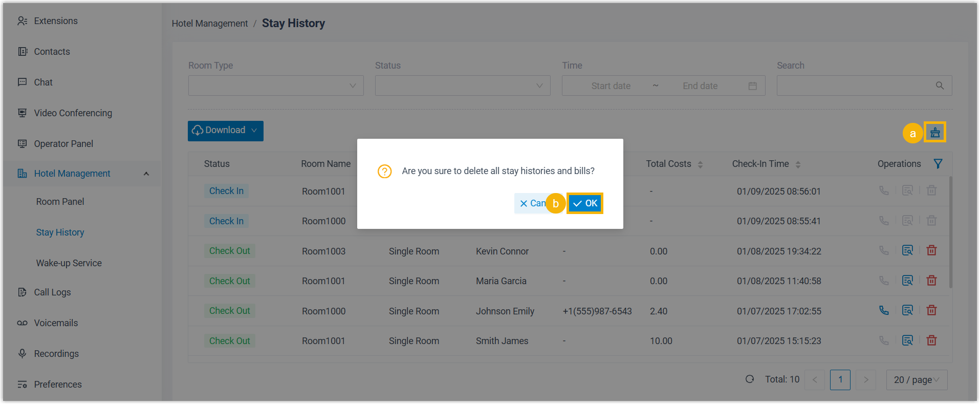Viewport: 980px width, 404px height.
Task: Click the clear all stay histories icon
Action: click(x=934, y=133)
